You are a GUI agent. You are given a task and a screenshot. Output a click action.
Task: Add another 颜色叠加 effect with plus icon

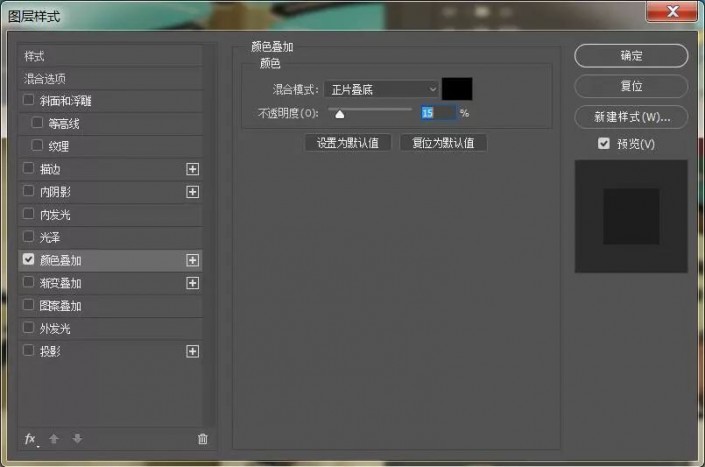[192, 260]
